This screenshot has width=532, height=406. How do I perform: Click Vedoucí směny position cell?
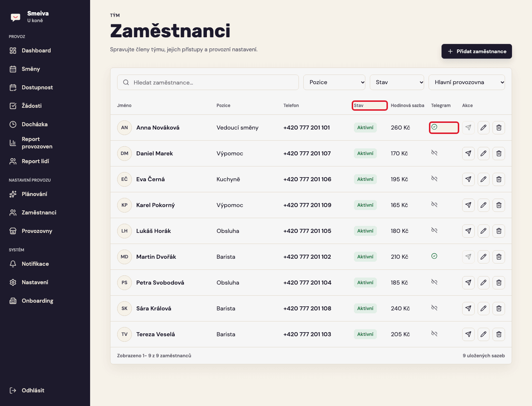coord(238,128)
